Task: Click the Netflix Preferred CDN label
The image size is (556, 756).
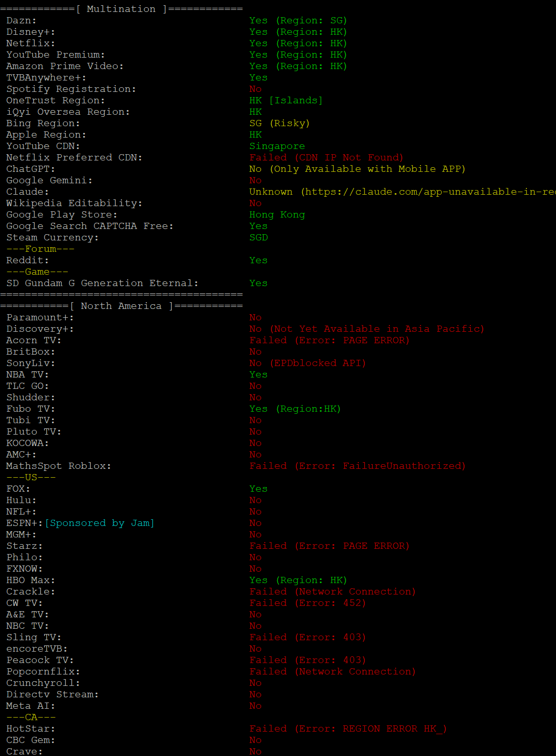Action: [x=74, y=158]
